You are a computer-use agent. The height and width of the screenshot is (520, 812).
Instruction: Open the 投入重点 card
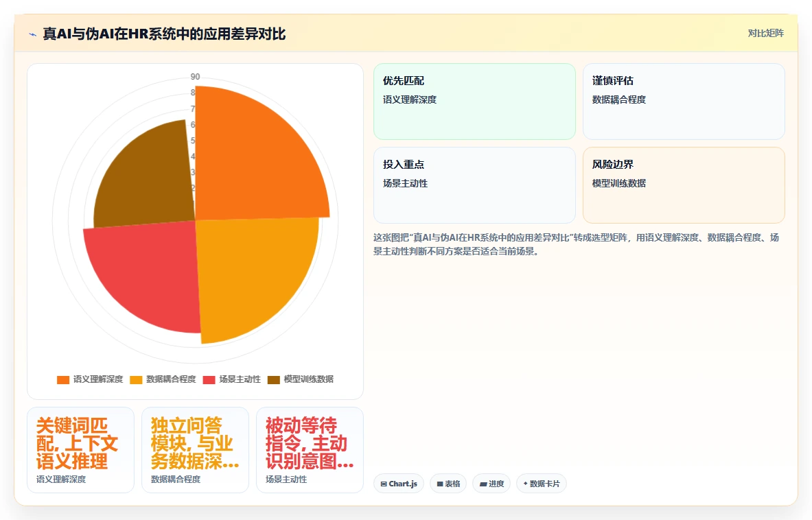[474, 185]
